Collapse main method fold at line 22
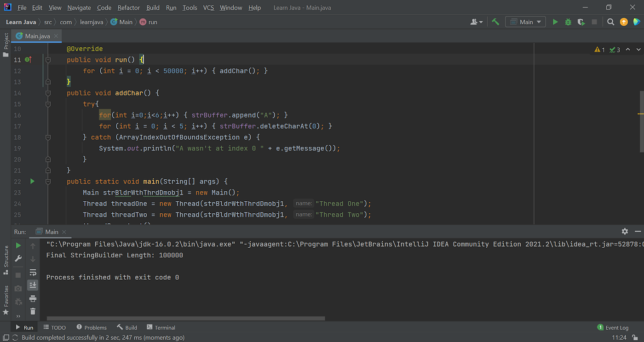Screen dimensions: 644x342 pos(47,182)
